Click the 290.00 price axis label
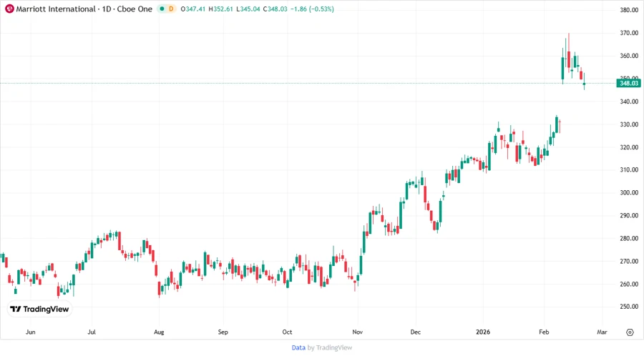The height and width of the screenshot is (356, 644). pos(629,215)
